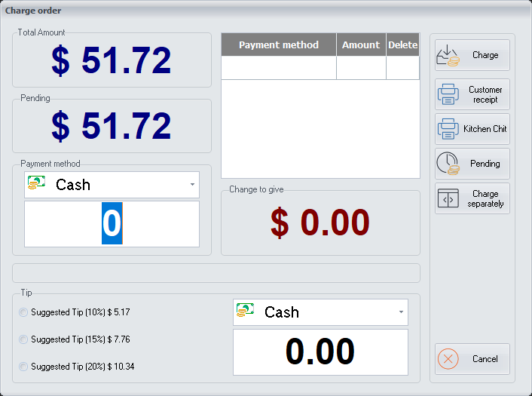
Task: Click the Payment method column header
Action: point(279,45)
